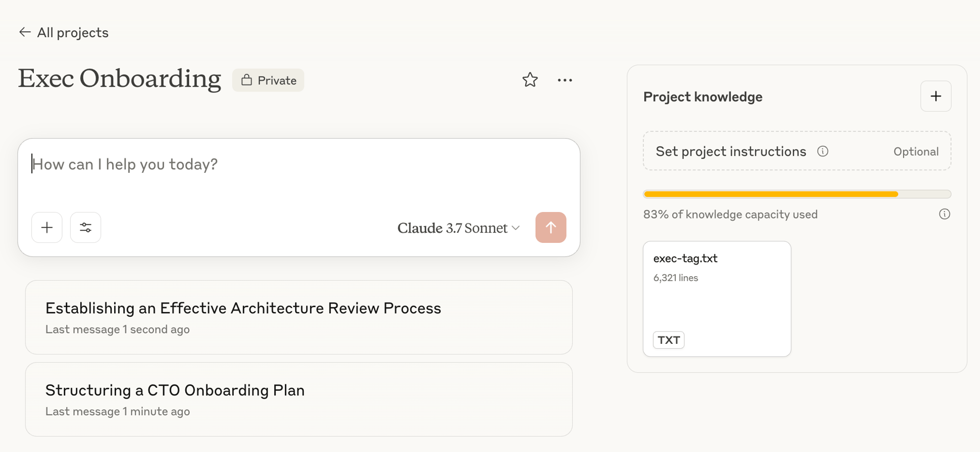The height and width of the screenshot is (452, 980).
Task: Open the Private visibility badge
Action: click(x=269, y=80)
